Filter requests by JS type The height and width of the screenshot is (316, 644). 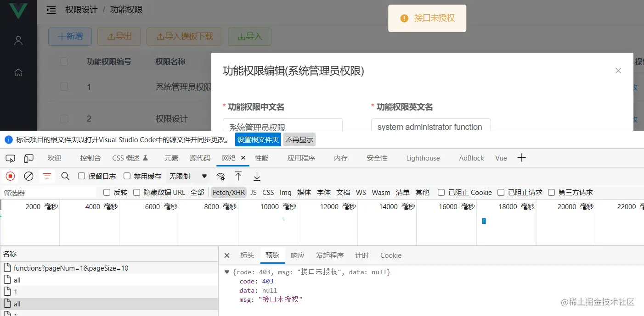point(254,193)
